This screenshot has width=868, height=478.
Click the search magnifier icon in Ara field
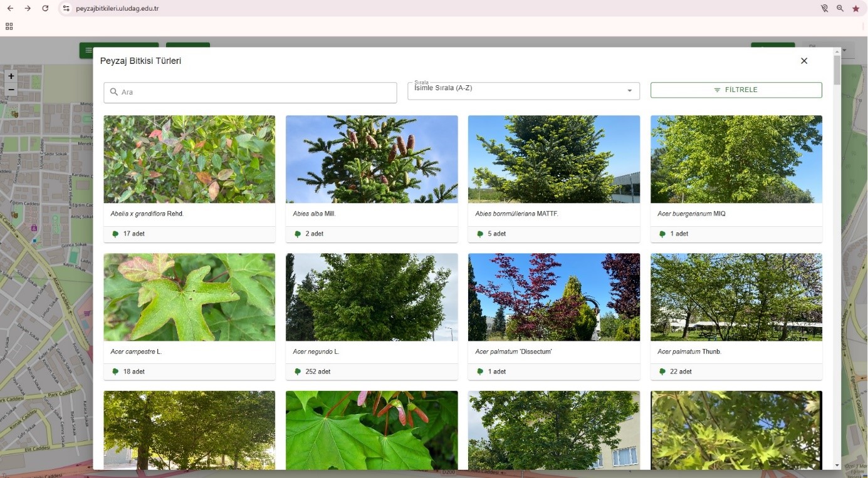coord(114,92)
